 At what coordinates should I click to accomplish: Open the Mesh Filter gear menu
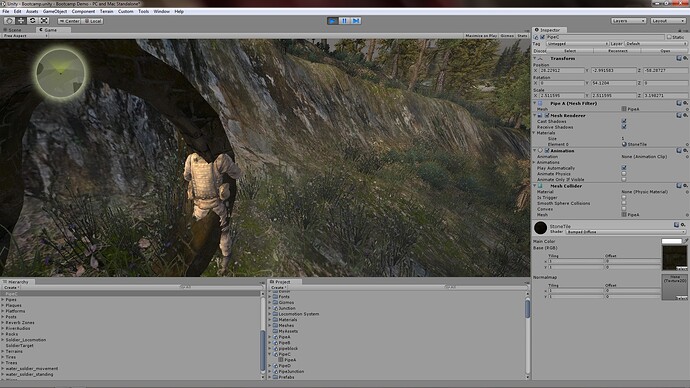point(685,103)
